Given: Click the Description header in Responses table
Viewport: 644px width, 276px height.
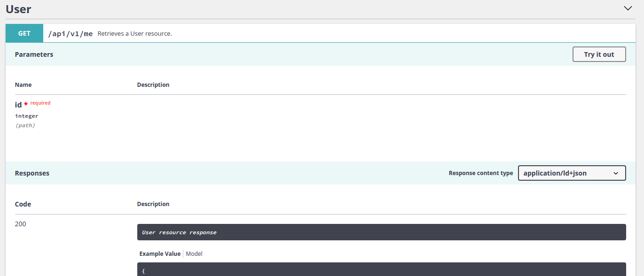Looking at the screenshot, I should point(153,204).
